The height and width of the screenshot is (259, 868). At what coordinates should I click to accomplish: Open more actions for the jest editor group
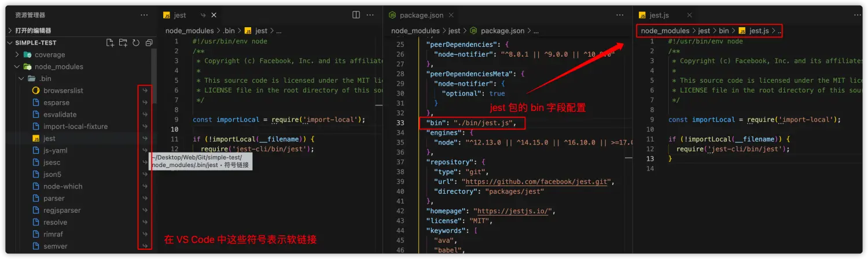click(x=371, y=15)
